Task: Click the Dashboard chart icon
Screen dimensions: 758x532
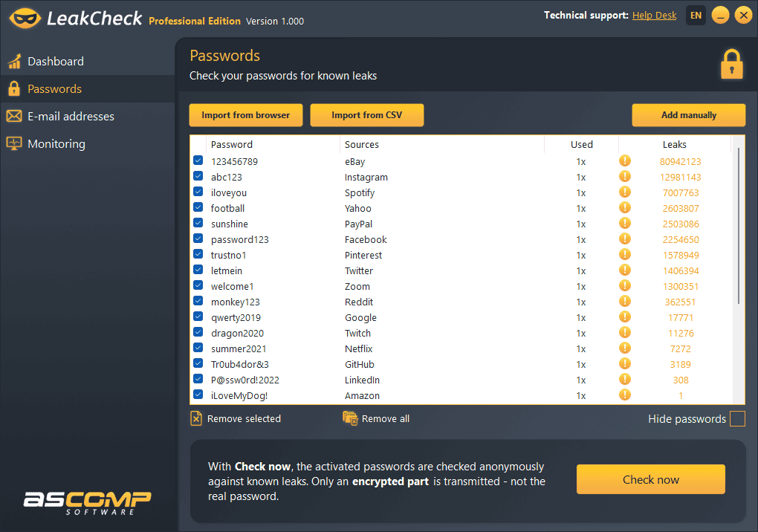Action: click(14, 60)
